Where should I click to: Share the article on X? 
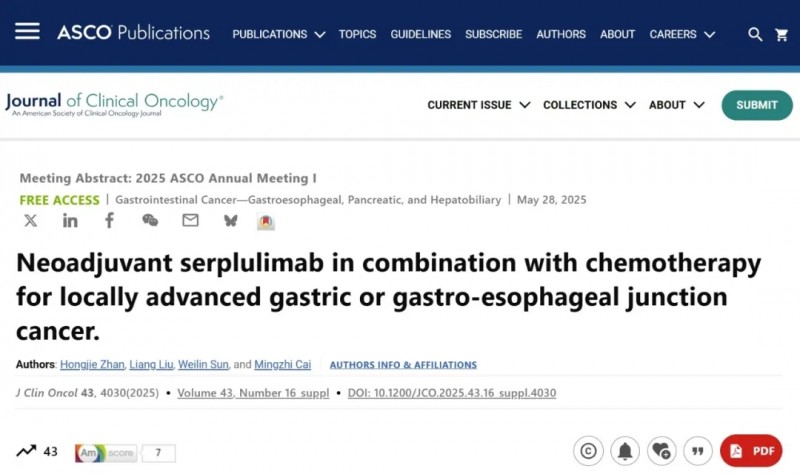click(31, 220)
